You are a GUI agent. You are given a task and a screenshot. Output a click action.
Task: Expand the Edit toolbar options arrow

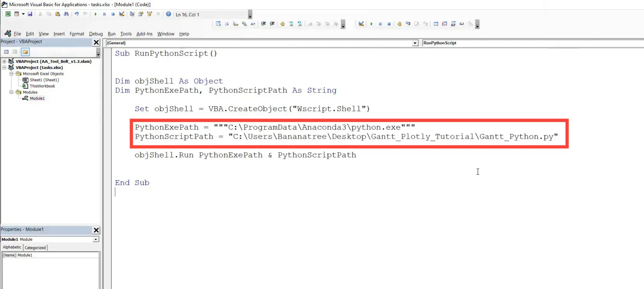(x=343, y=24)
